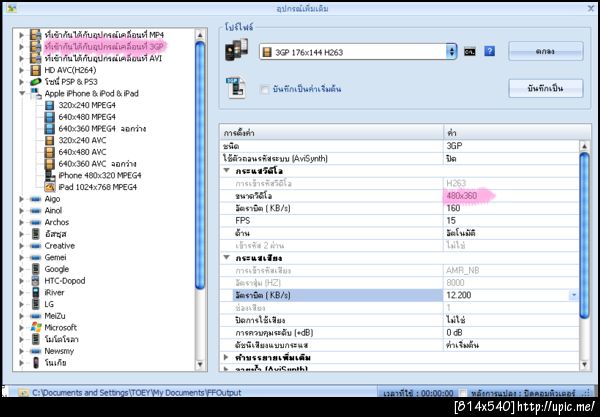Image resolution: width=600 pixels, height=417 pixels.
Task: Click the output path C:\Documents and Settings link
Action: coord(137,393)
